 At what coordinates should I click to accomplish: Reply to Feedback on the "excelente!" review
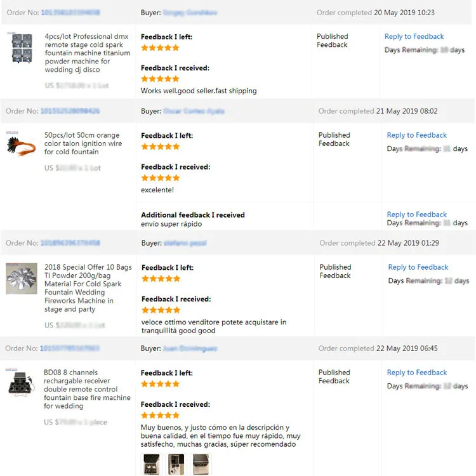pyautogui.click(x=416, y=135)
